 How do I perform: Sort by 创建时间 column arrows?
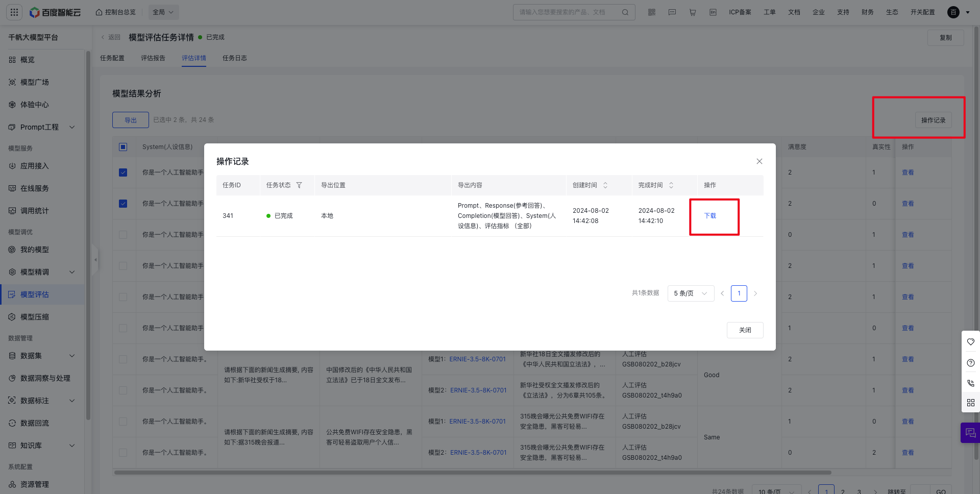click(x=605, y=185)
